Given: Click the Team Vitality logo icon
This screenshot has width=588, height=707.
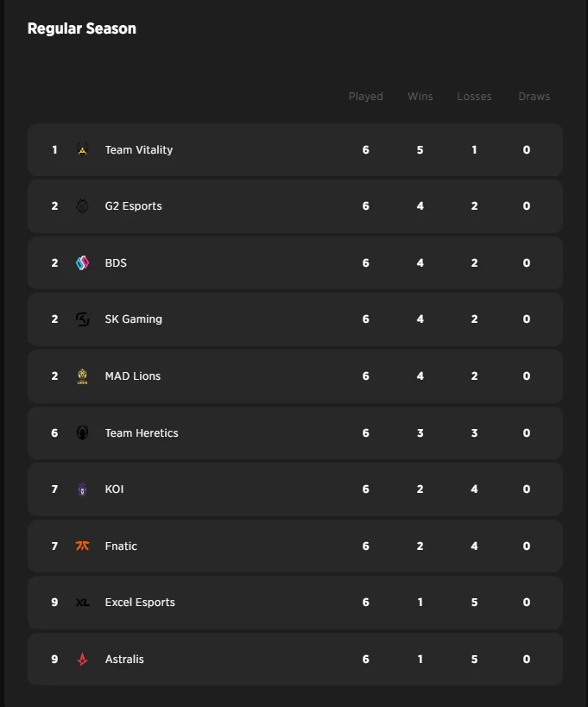Looking at the screenshot, I should click(82, 149).
